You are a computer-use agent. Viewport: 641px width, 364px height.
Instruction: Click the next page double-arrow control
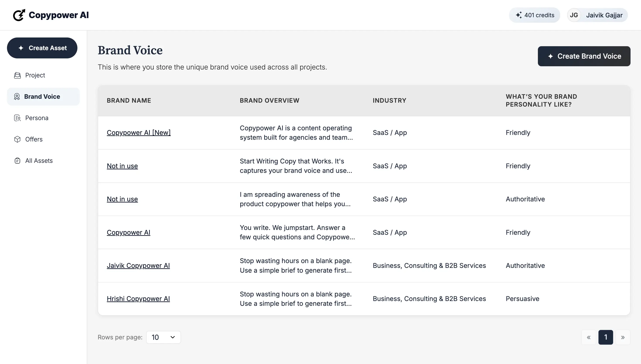(622, 337)
